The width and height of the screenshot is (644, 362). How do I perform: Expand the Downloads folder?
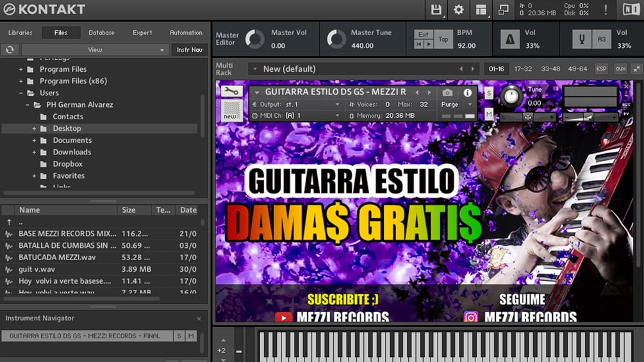click(34, 152)
